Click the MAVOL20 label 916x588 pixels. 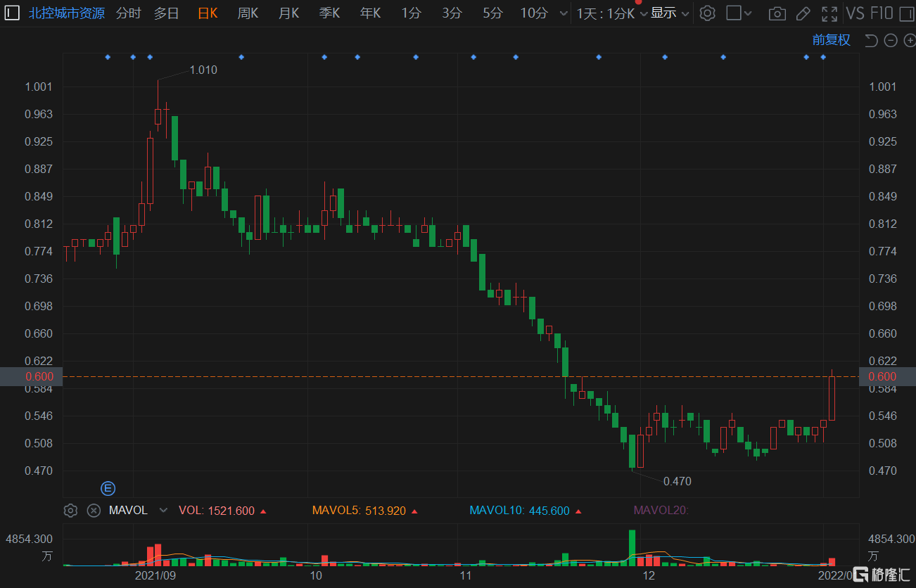(661, 511)
